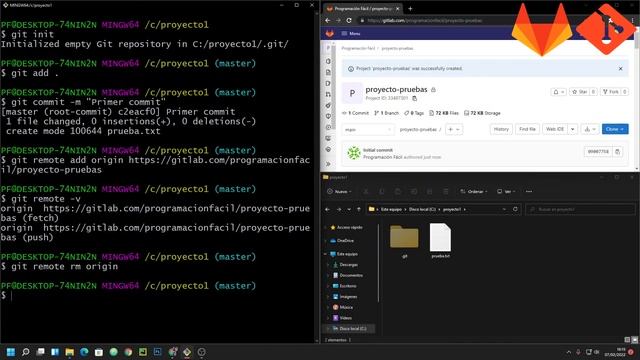Expand the GitLab sidebar with double chevron
Viewport: 640px width, 360px height.
328,164
